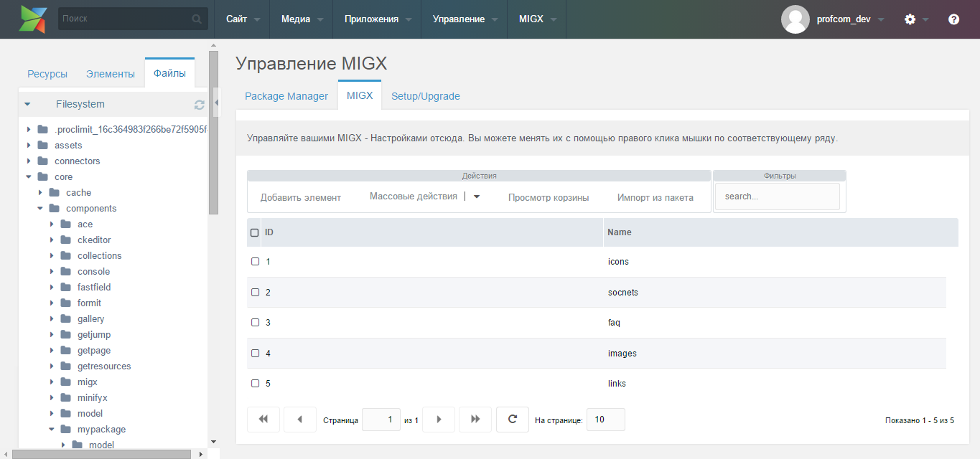980x459 pixels.
Task: Click the MODX logo icon
Action: (x=34, y=19)
